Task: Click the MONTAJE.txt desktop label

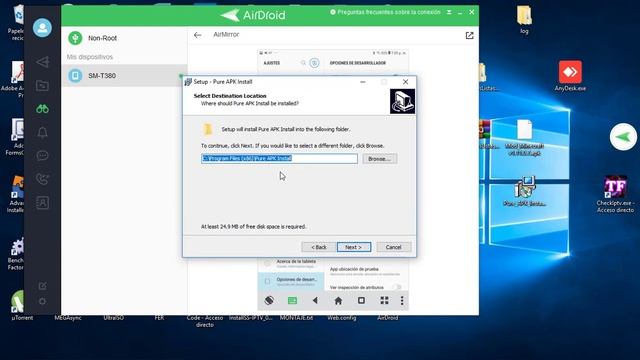Action: point(296,318)
